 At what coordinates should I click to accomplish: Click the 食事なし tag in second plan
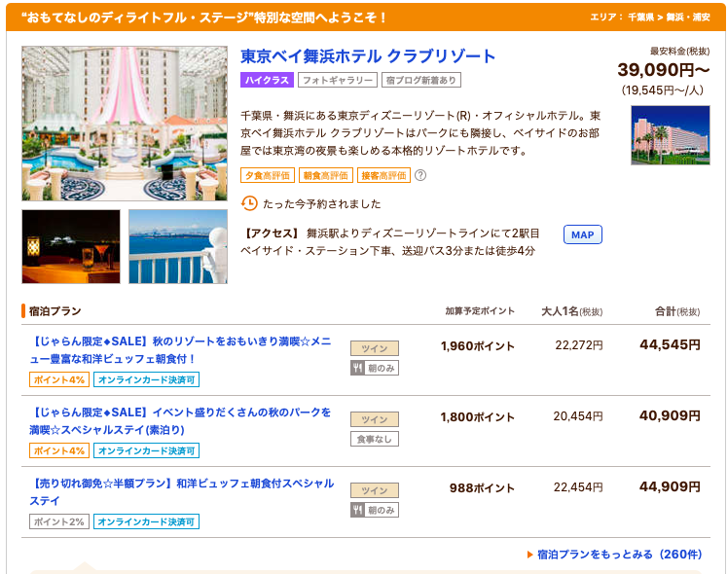[x=374, y=439]
